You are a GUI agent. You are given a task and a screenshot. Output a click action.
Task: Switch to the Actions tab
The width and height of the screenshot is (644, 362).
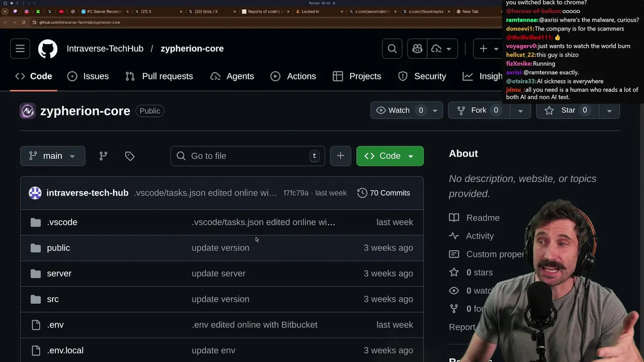293,76
